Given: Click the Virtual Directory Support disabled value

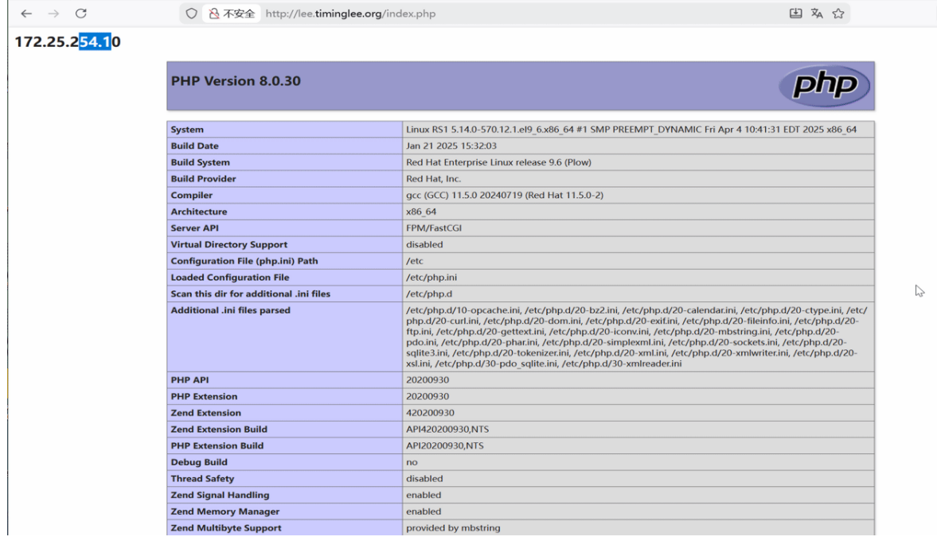Looking at the screenshot, I should pyautogui.click(x=424, y=244).
